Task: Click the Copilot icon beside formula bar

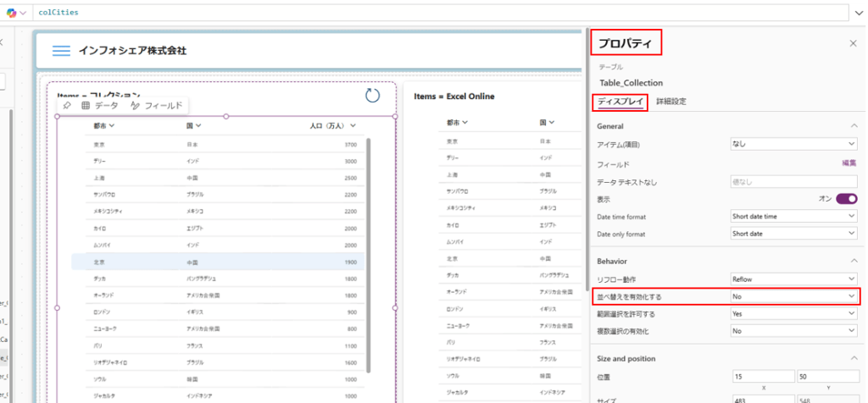Action: click(x=10, y=13)
